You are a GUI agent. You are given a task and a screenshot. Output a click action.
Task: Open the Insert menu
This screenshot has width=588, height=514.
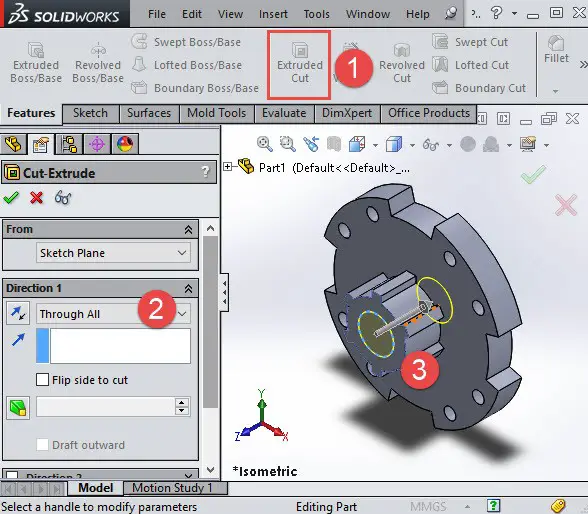pyautogui.click(x=273, y=14)
